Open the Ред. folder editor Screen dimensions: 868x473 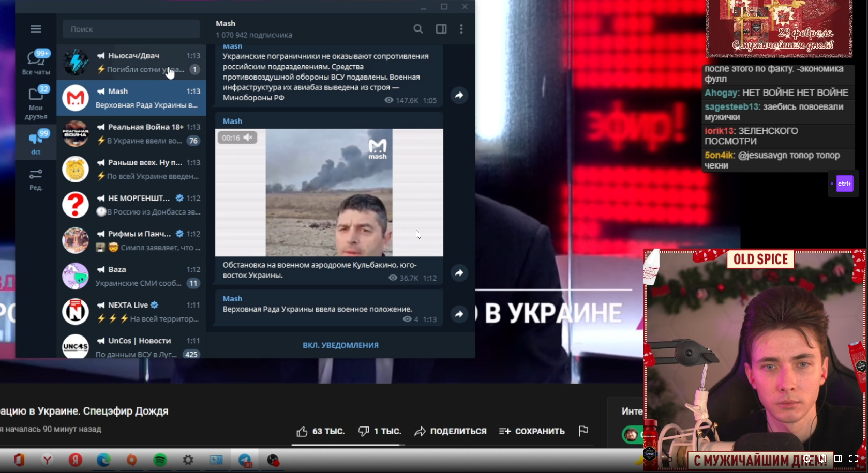coord(36,179)
